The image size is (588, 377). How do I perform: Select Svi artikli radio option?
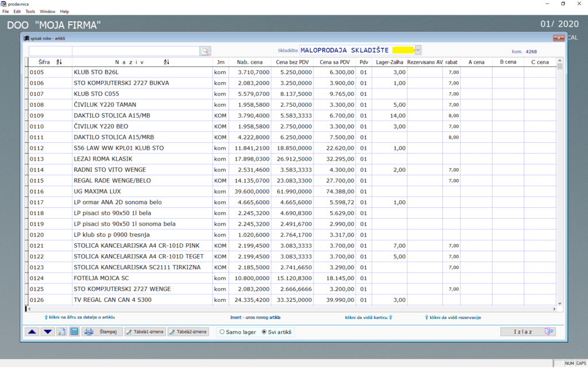(x=276, y=332)
